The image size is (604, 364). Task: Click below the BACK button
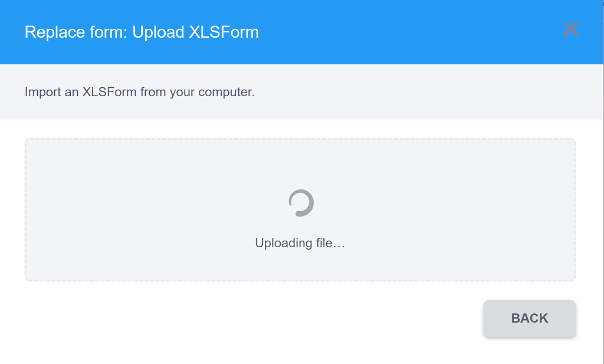(x=529, y=352)
